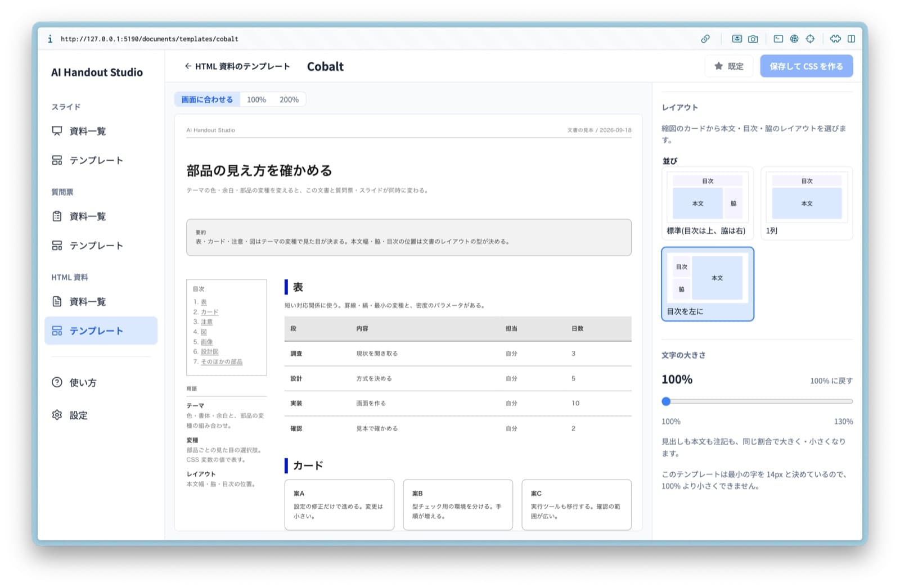Viewport: 900px width, 588px height.
Task: Choose the 目次を左に layout card
Action: (708, 284)
